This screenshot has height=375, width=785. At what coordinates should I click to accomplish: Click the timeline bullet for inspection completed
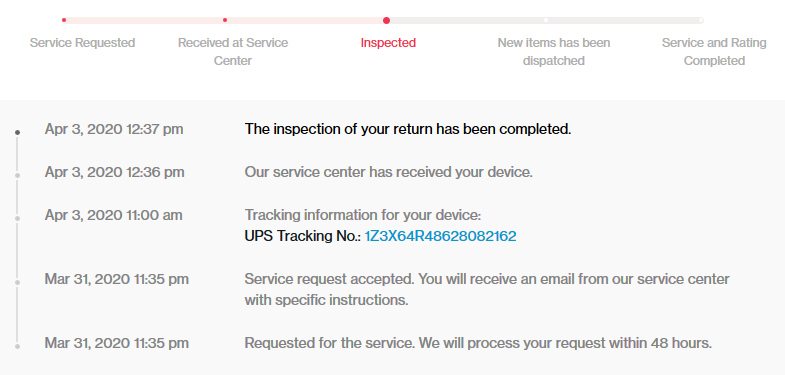[18, 133]
